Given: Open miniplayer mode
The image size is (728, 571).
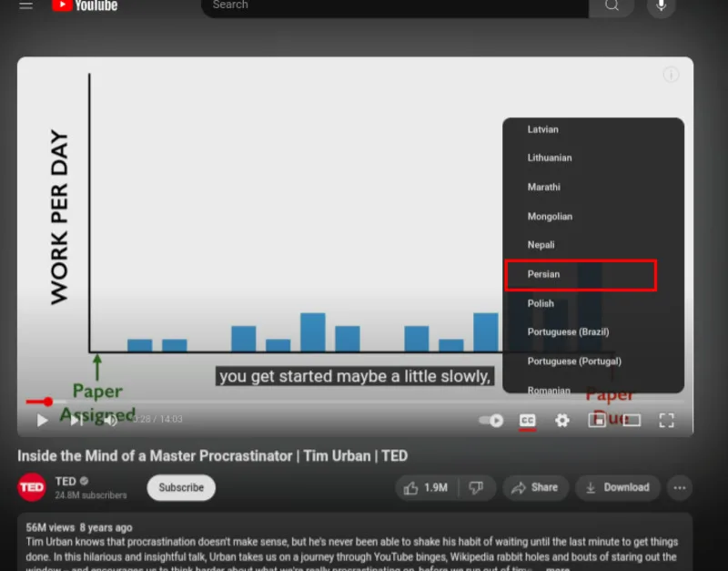Looking at the screenshot, I should pyautogui.click(x=597, y=421).
